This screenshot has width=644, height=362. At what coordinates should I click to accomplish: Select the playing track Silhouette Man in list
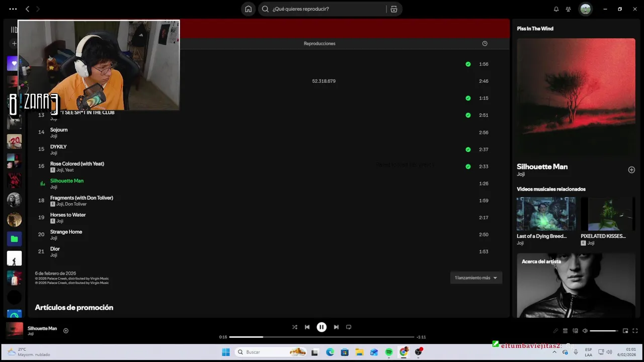67,181
